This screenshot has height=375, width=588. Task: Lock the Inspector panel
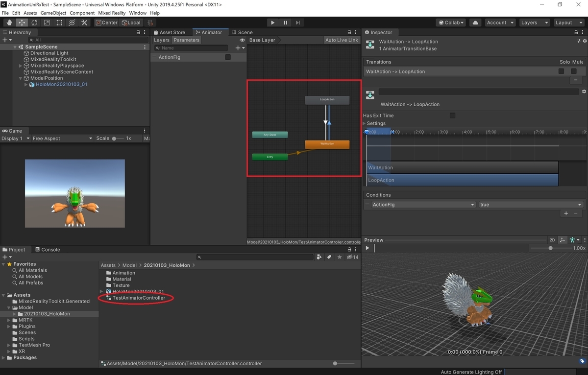[x=577, y=32]
